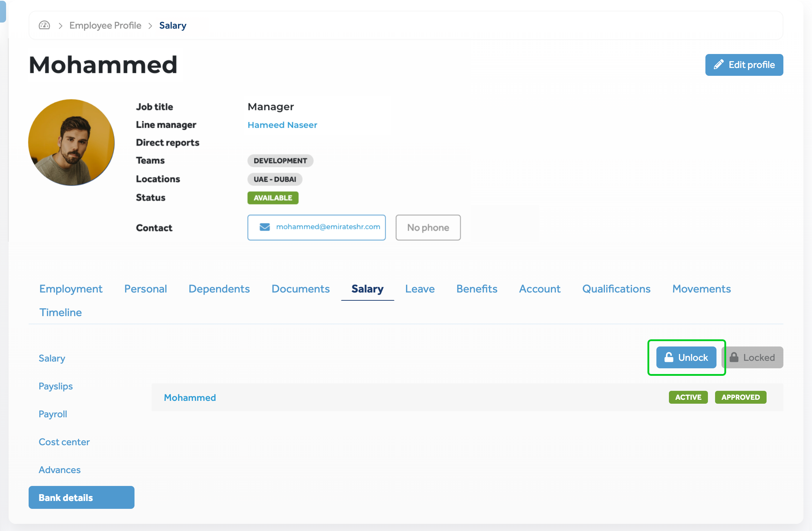Open line manager Hameed Naseer's profile
The image size is (812, 531).
pyautogui.click(x=282, y=125)
